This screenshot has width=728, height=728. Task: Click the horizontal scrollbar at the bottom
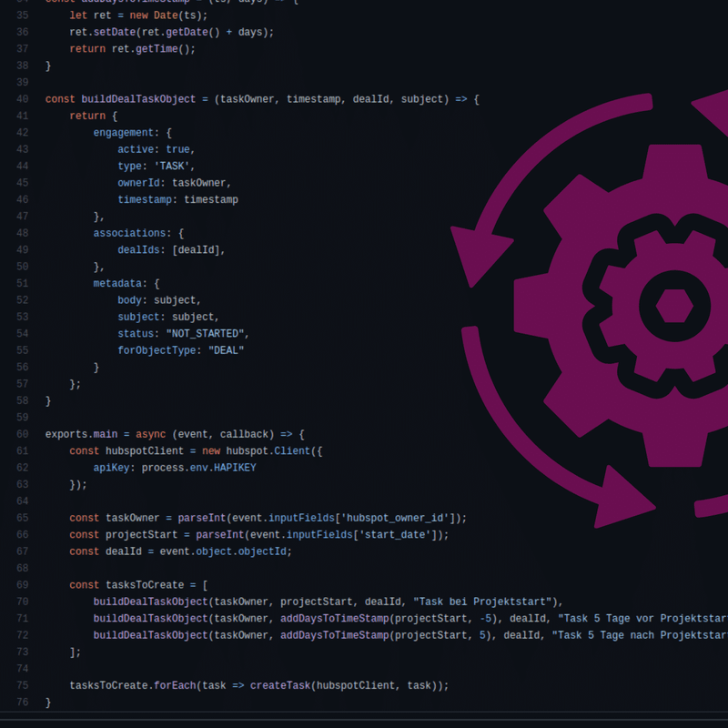pos(364,722)
